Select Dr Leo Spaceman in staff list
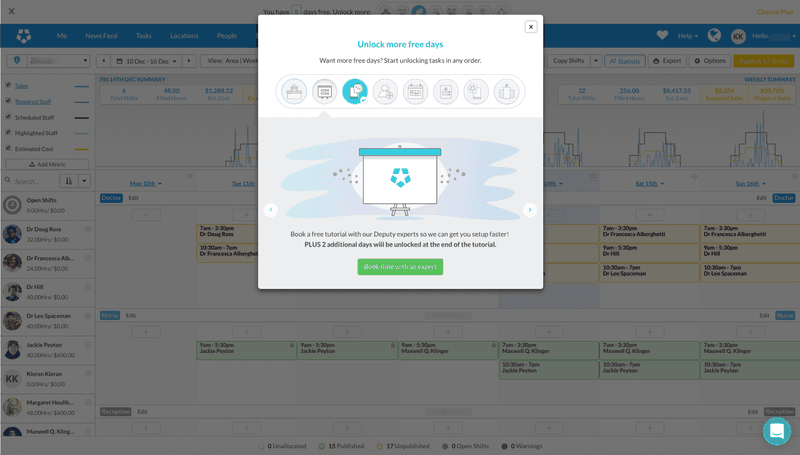 point(47,321)
